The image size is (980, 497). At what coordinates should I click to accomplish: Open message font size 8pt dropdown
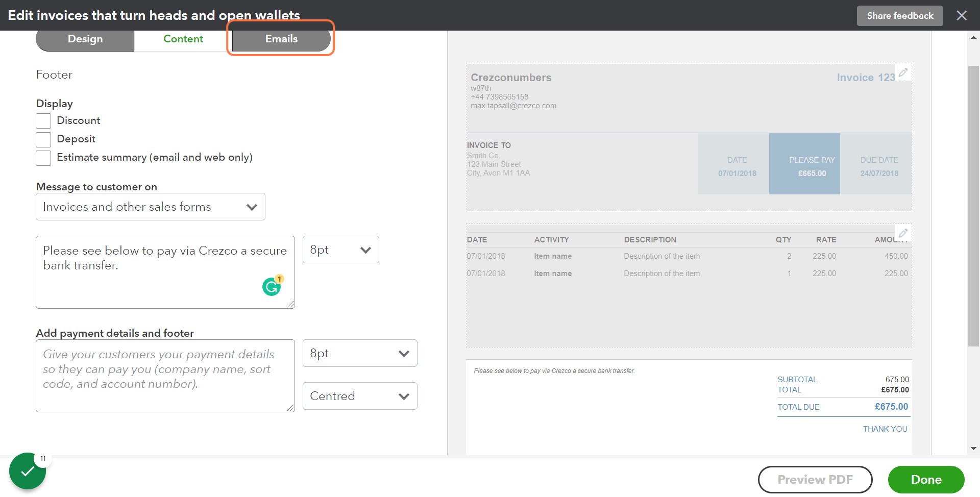click(x=341, y=250)
